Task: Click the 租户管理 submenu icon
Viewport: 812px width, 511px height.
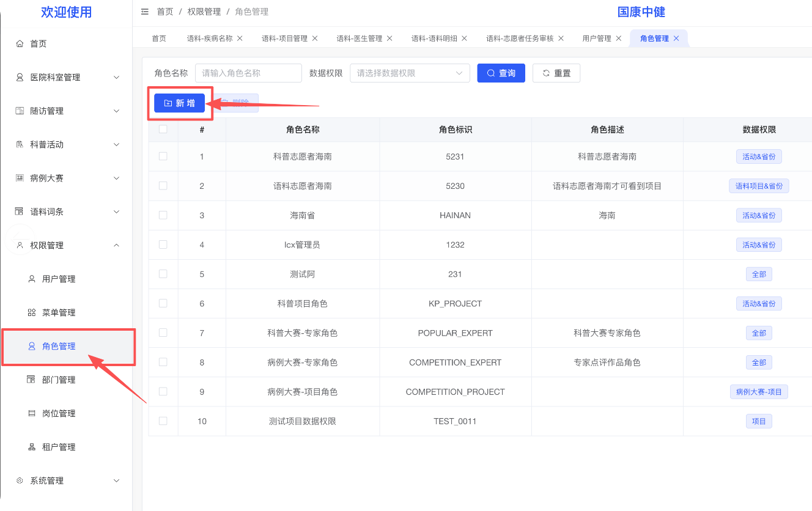Action: (32, 447)
